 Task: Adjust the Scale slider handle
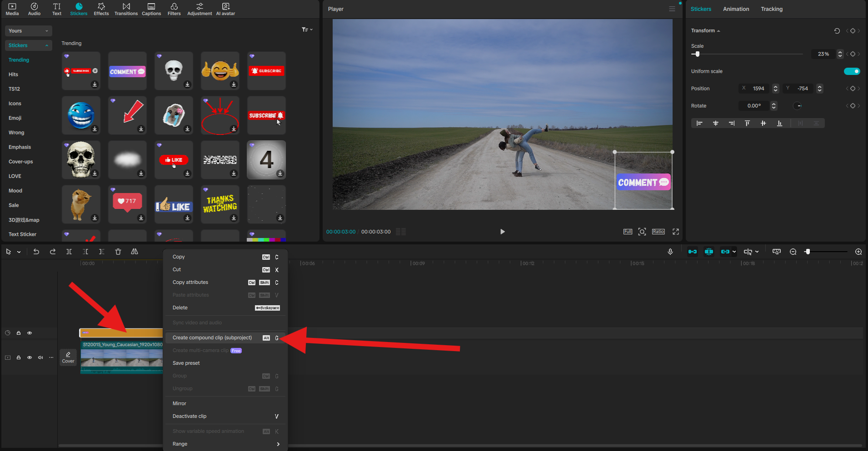tap(697, 54)
